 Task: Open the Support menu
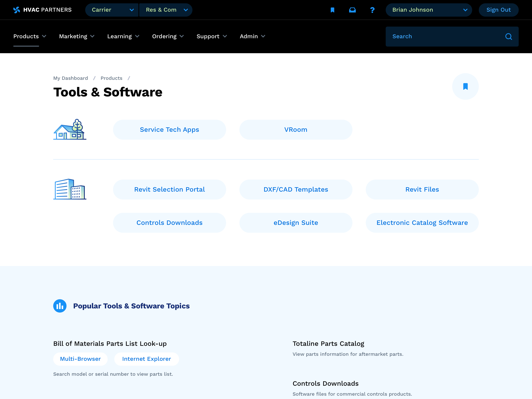point(211,36)
